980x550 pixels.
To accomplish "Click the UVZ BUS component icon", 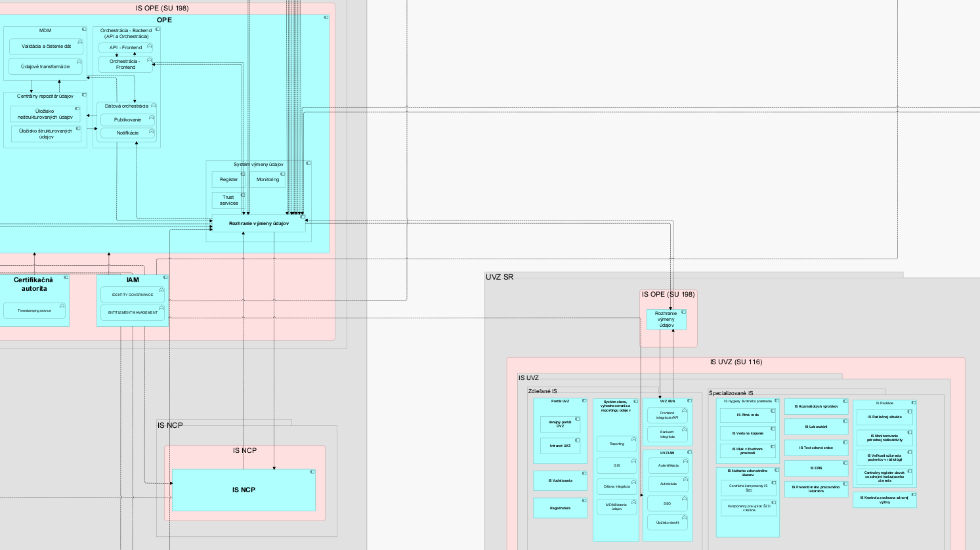I will click(x=689, y=401).
